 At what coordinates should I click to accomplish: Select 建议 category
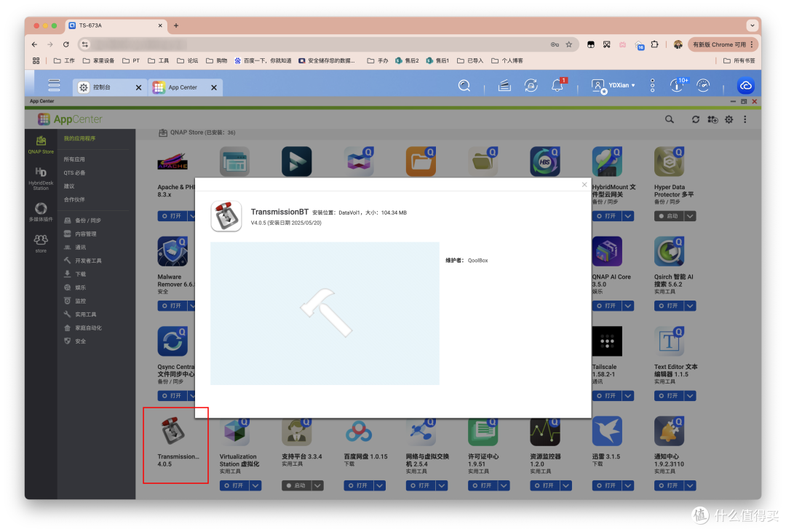pos(68,186)
